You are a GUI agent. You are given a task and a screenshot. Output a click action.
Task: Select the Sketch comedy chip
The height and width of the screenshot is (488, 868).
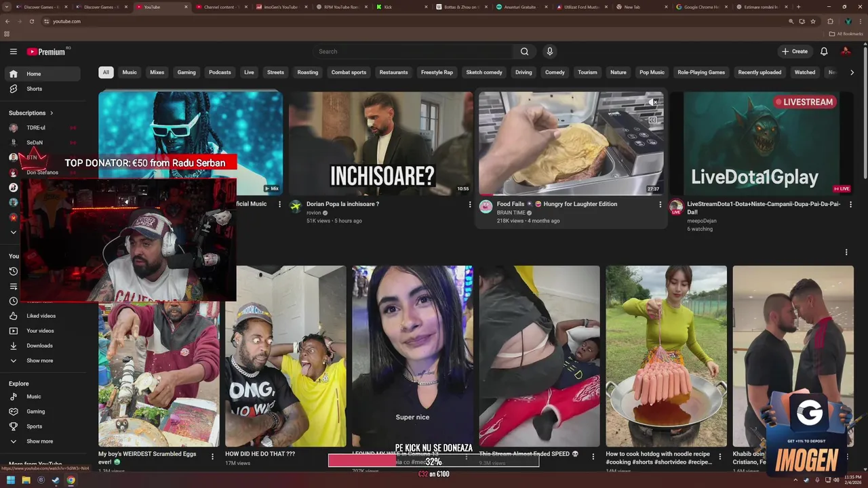pos(484,73)
